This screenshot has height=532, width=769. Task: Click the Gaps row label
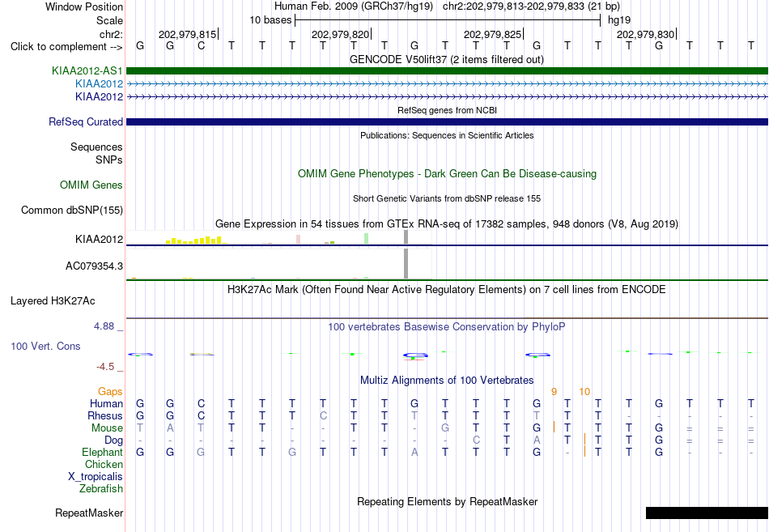pyautogui.click(x=110, y=392)
